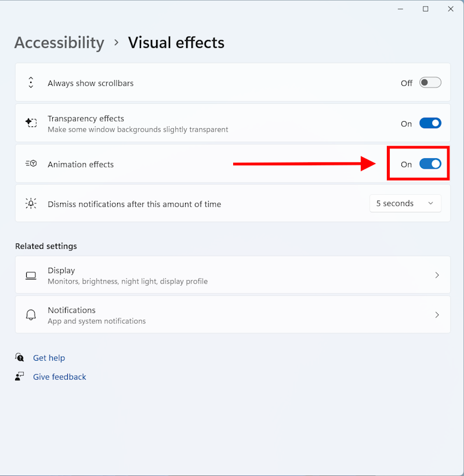Click the Notifications bell icon
The image size is (464, 476).
coord(31,315)
